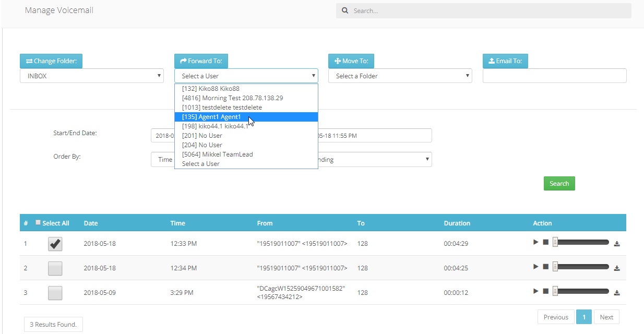
Task: Stop the 12:33 PM voicemail playback
Action: (545, 242)
